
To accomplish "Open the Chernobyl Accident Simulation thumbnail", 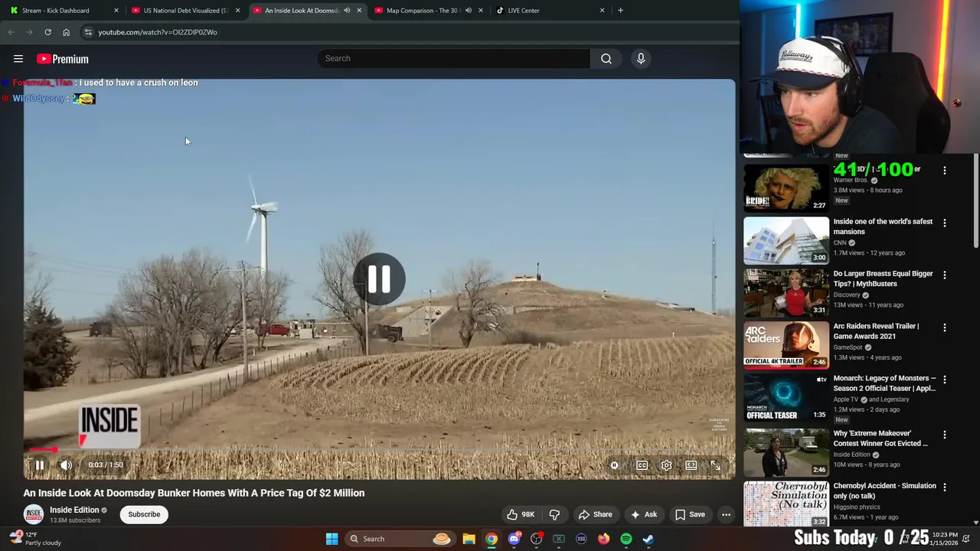I will pos(786,504).
